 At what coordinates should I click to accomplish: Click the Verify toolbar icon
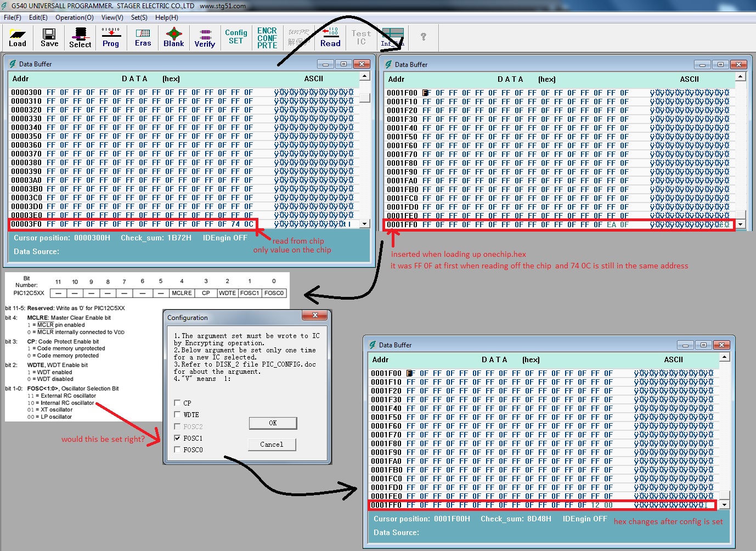point(205,37)
